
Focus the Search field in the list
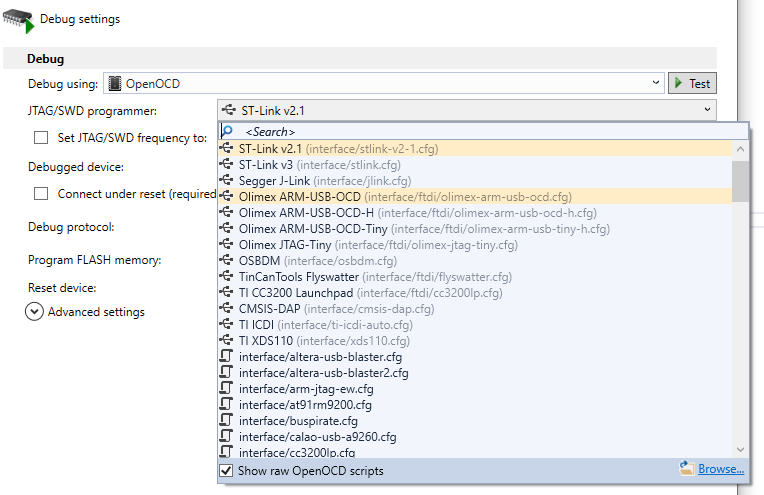[x=483, y=131]
